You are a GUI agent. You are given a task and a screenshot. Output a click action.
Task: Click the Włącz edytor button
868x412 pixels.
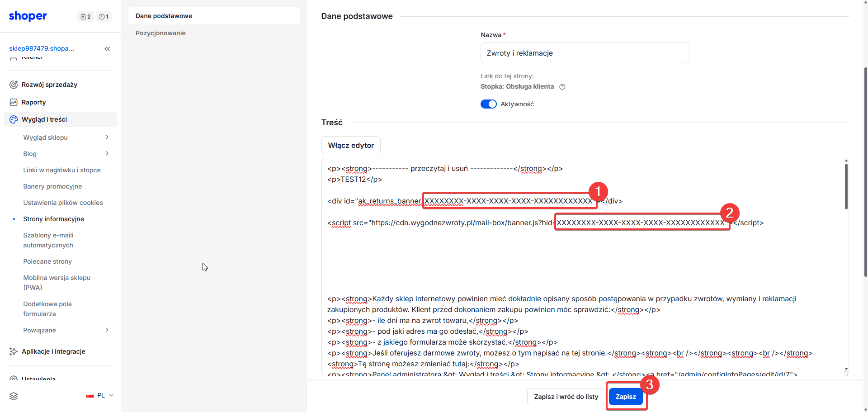tap(351, 145)
